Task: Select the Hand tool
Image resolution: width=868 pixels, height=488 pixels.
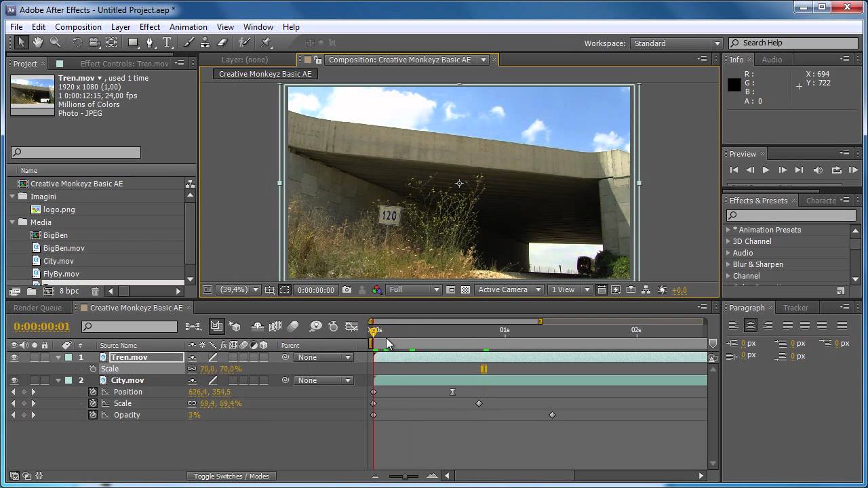Action: click(38, 42)
